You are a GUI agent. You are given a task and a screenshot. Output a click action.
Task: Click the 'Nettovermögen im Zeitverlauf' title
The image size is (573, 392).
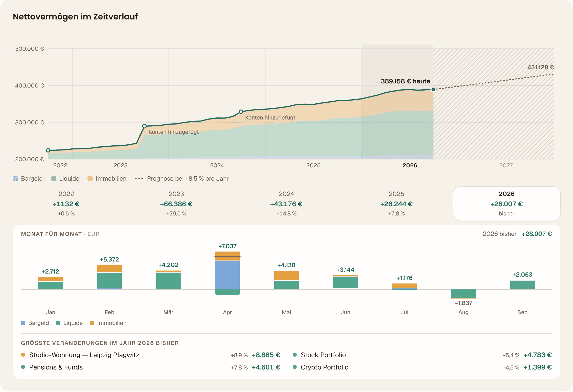pyautogui.click(x=75, y=17)
